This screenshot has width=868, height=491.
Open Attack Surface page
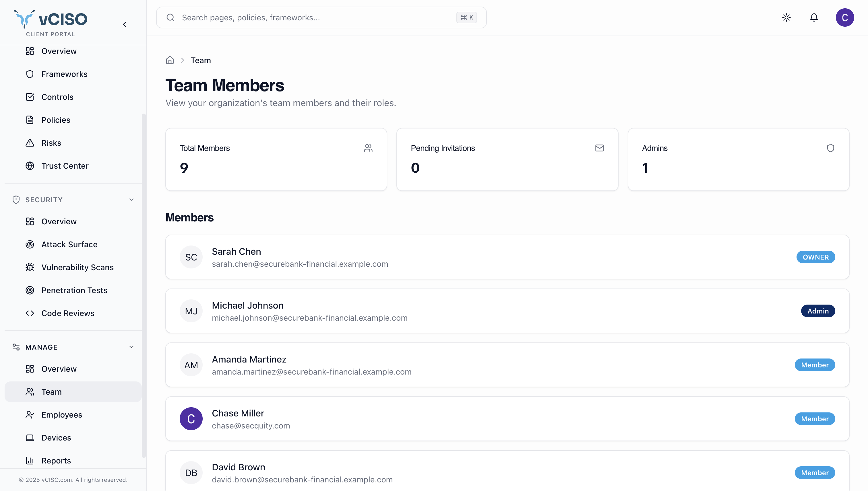point(73,244)
